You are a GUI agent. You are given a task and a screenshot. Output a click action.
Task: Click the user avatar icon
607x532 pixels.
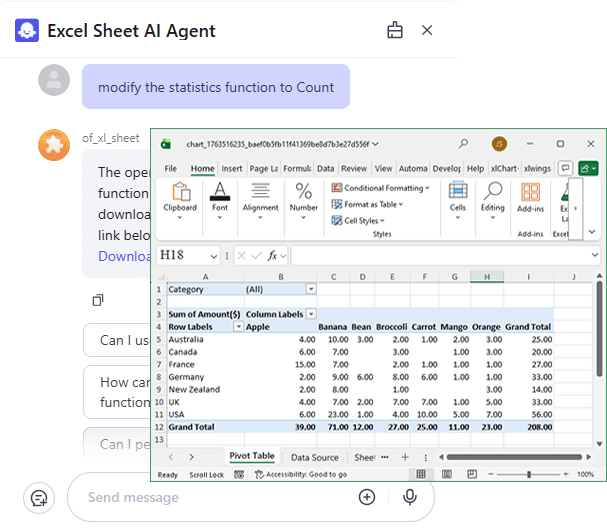[54, 80]
